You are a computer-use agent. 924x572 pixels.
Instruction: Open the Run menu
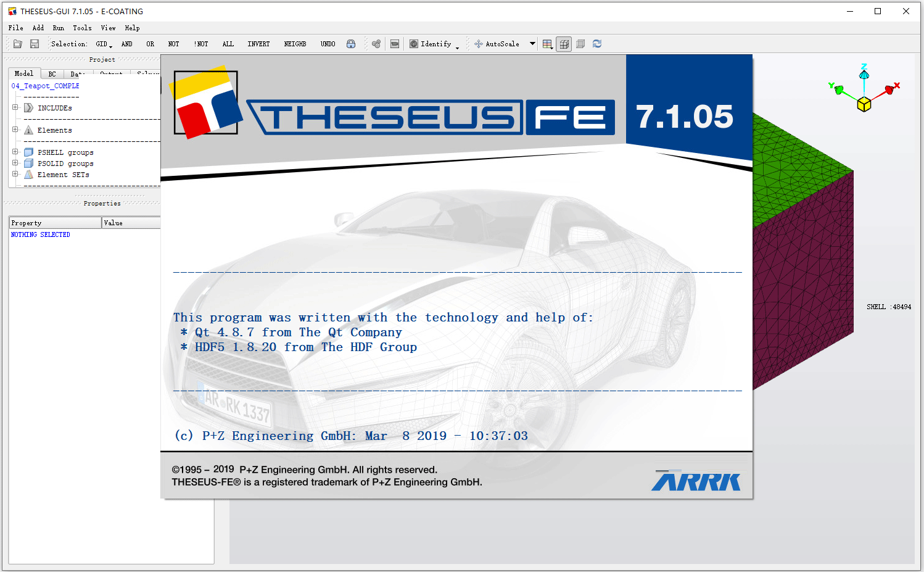click(x=59, y=28)
